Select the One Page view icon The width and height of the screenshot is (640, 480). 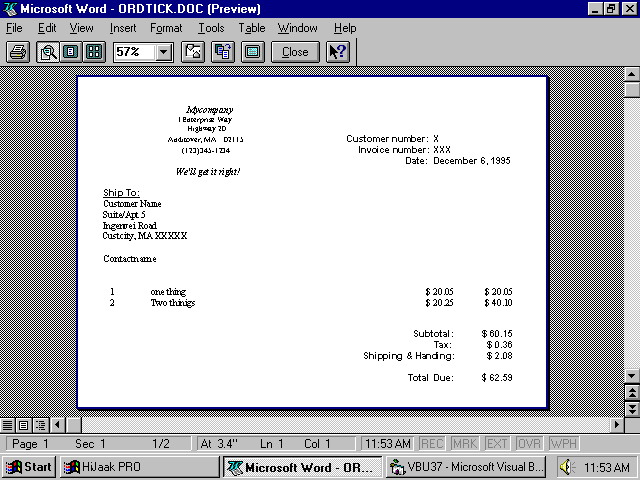[71, 52]
